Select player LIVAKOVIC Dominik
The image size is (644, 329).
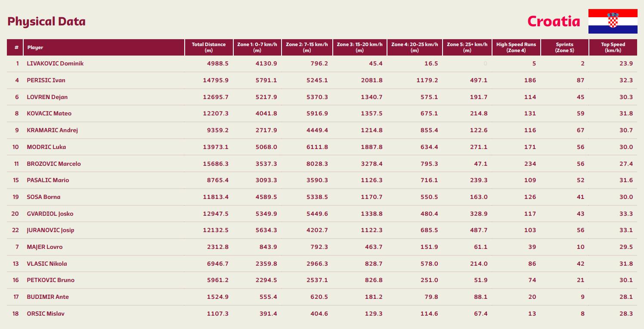[55, 63]
